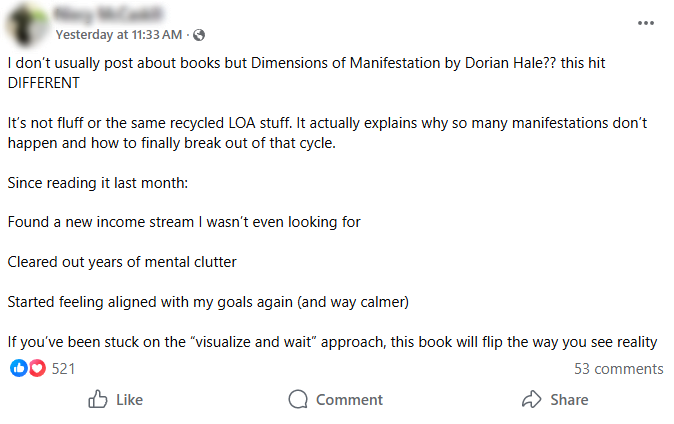Click the red heart reaction icon
The width and height of the screenshot is (674, 424).
(x=37, y=368)
